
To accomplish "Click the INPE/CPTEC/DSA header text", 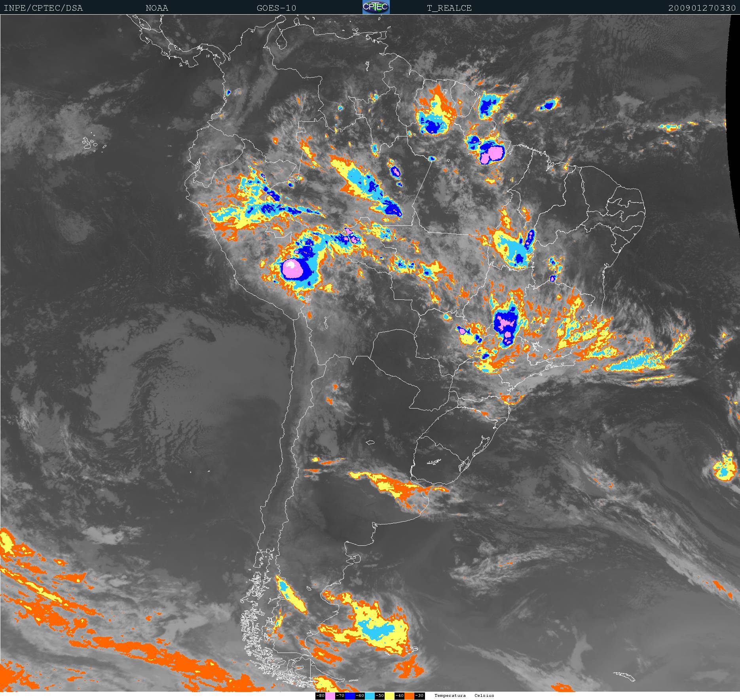I will click(x=43, y=8).
